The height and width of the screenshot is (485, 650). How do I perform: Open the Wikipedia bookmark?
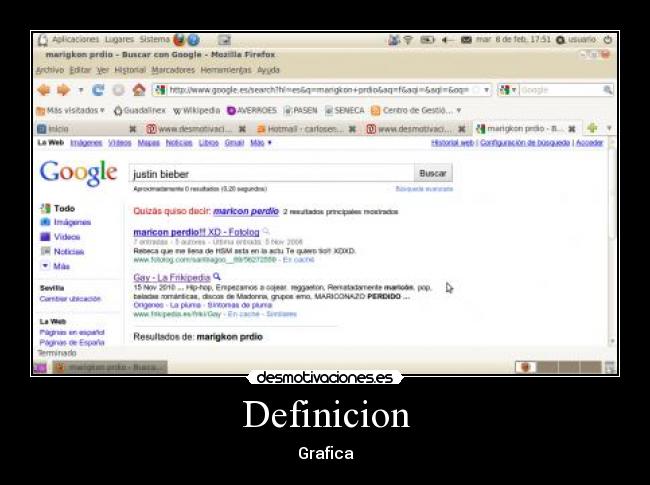tap(196, 110)
